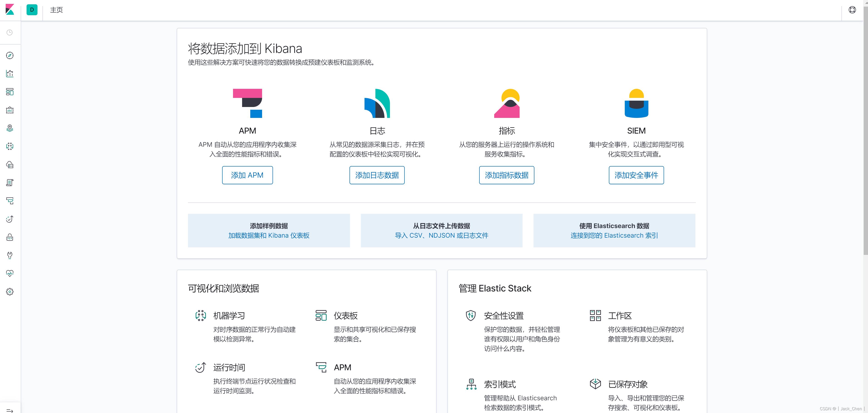Click the 工作区 grid icon

click(x=595, y=316)
